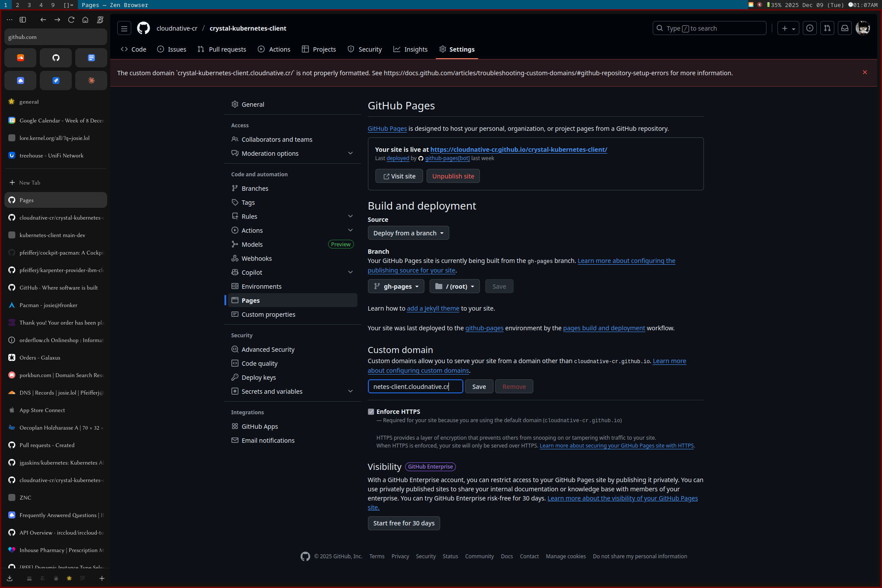Click Save next to custom domain field
Image resolution: width=882 pixels, height=588 pixels.
[x=479, y=387]
